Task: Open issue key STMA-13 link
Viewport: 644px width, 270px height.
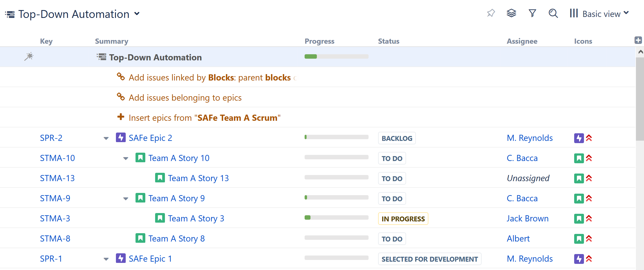Action: [57, 178]
